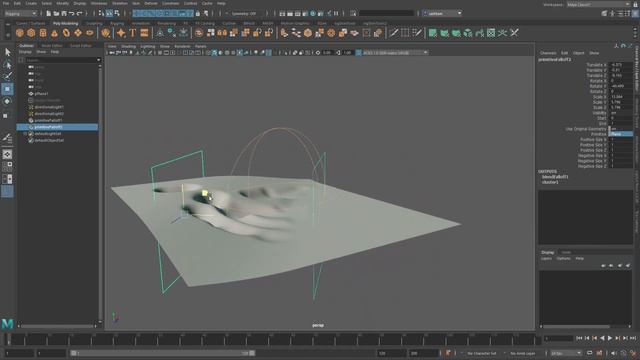640x360 pixels.
Task: Click the Save Scene icon
Action: click(64, 13)
